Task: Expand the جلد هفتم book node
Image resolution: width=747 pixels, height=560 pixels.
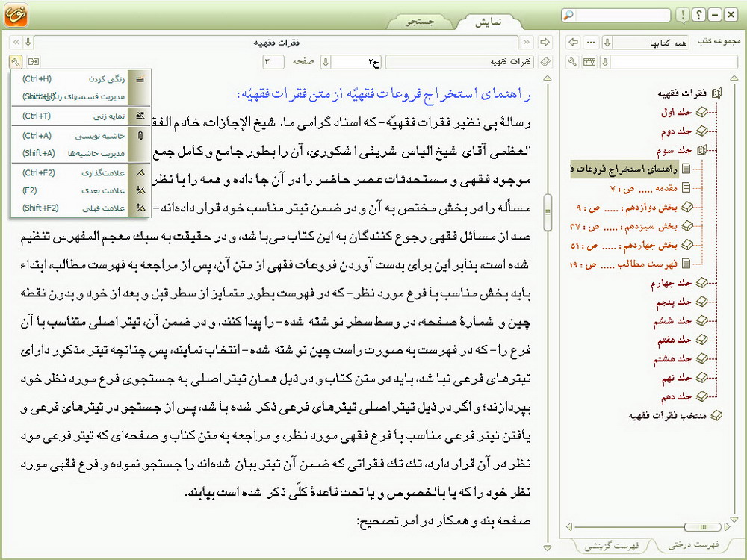Action: click(701, 340)
